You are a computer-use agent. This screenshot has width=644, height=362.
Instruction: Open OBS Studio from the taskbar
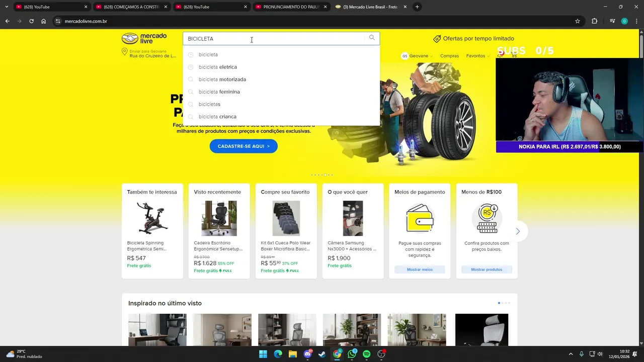point(381,354)
